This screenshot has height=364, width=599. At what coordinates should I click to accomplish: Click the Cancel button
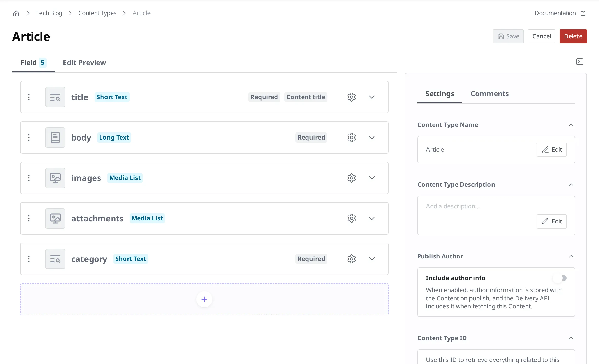click(x=542, y=36)
